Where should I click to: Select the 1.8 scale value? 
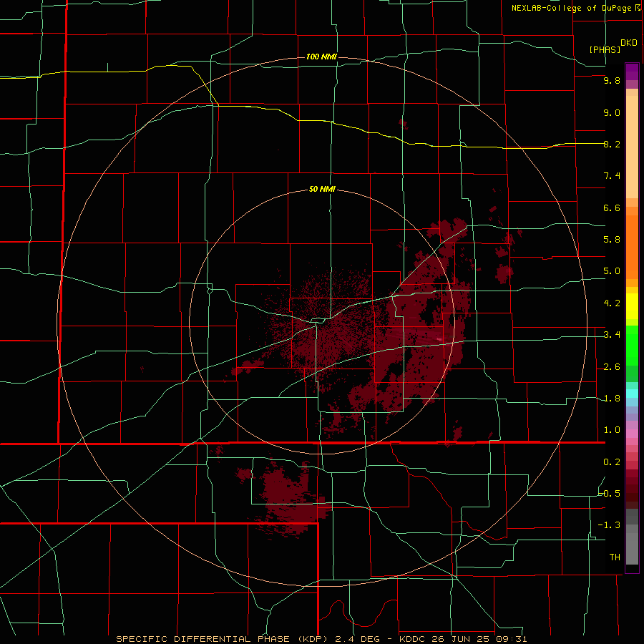pyautogui.click(x=612, y=399)
